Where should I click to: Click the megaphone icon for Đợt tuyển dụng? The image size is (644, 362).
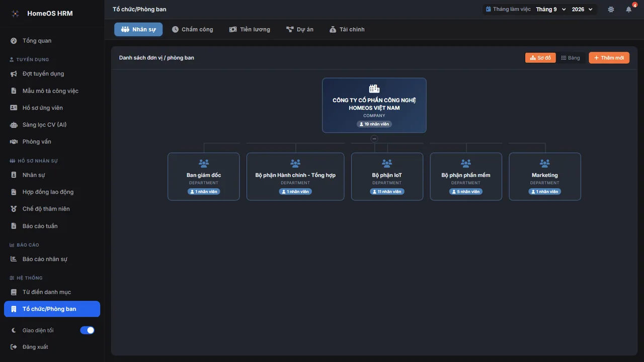pos(14,74)
